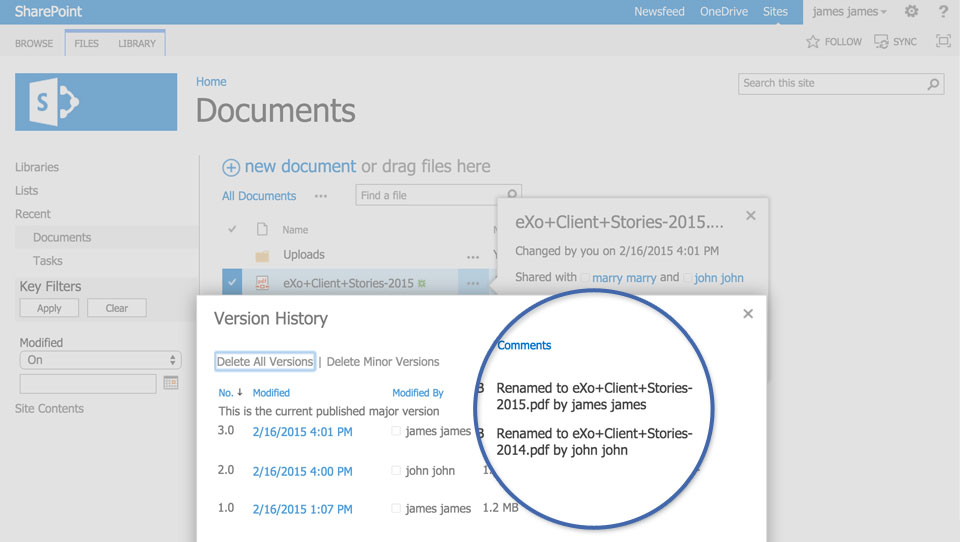Open Site Contents link
This screenshot has height=542, width=960.
coord(49,408)
